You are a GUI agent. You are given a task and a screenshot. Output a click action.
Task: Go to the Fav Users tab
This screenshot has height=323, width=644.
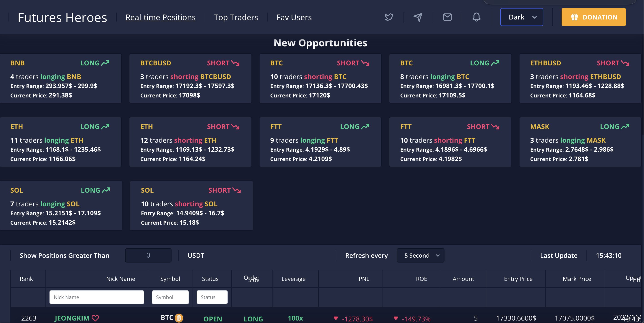point(294,17)
